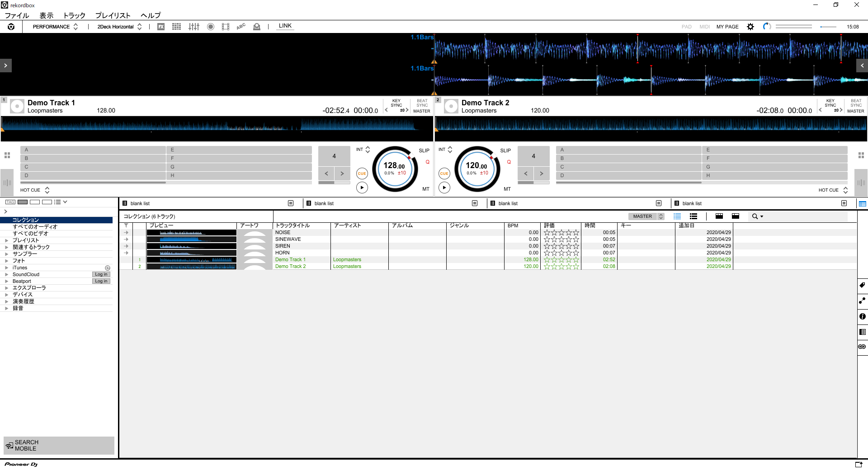
Task: Open preferences with the gear icon
Action: pos(750,27)
